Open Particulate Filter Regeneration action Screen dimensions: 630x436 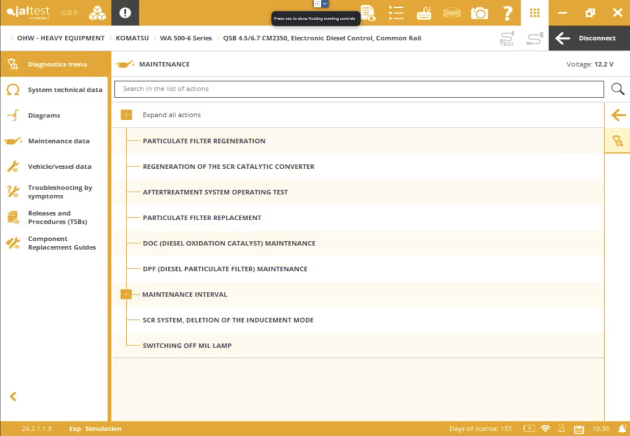pos(204,141)
